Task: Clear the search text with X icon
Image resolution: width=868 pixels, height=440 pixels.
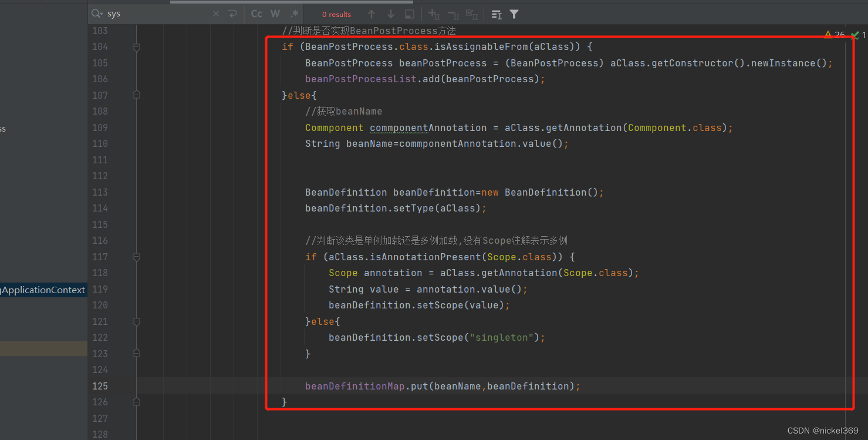Action: pos(216,14)
